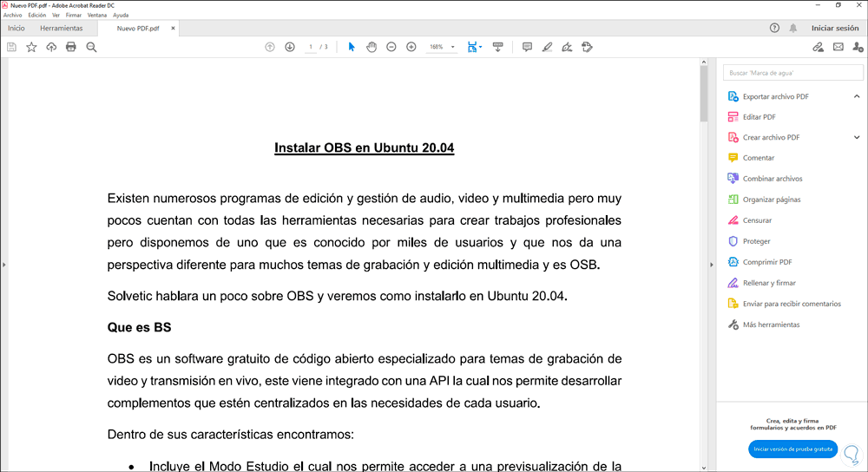Viewport: 868px width, 472px height.
Task: Click Iniciar versión de prueba gratuita
Action: (x=792, y=449)
